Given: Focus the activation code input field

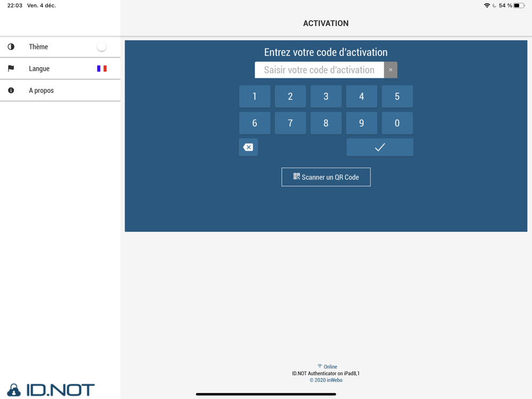Looking at the screenshot, I should coord(319,70).
